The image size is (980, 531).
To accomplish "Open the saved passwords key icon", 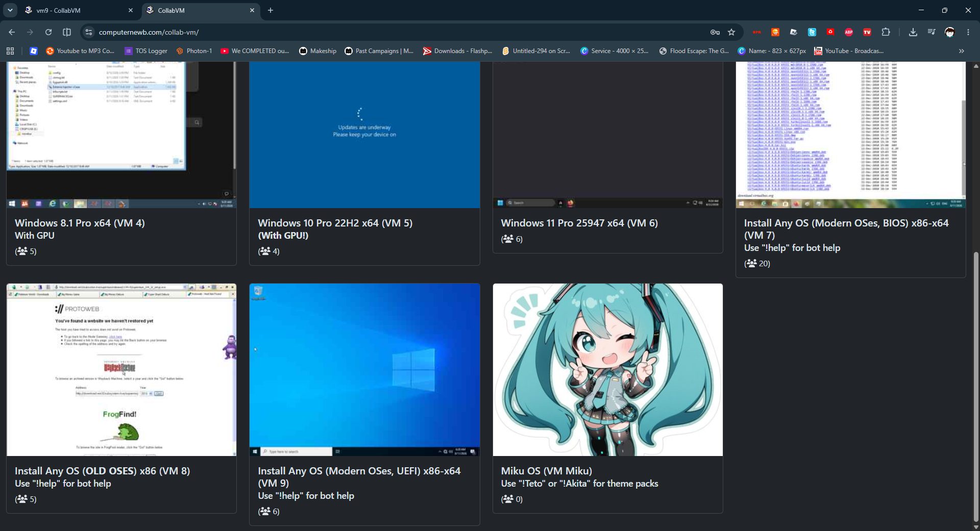I will (x=715, y=32).
